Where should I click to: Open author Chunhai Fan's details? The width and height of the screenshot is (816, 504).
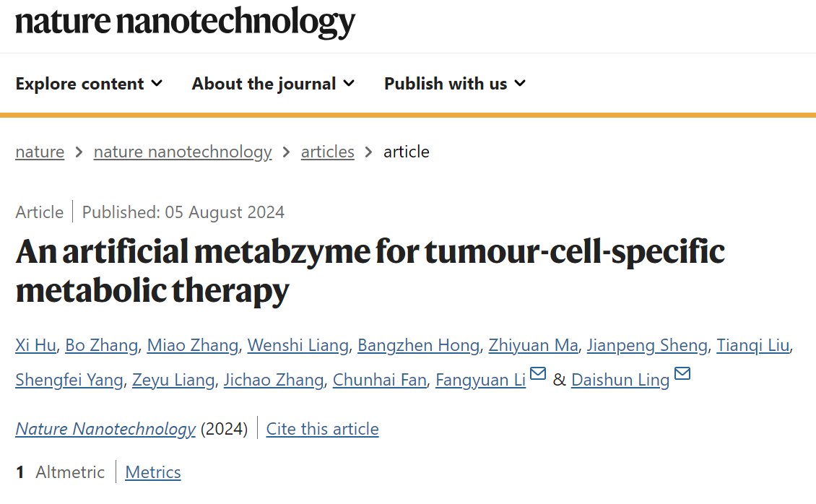tap(379, 381)
